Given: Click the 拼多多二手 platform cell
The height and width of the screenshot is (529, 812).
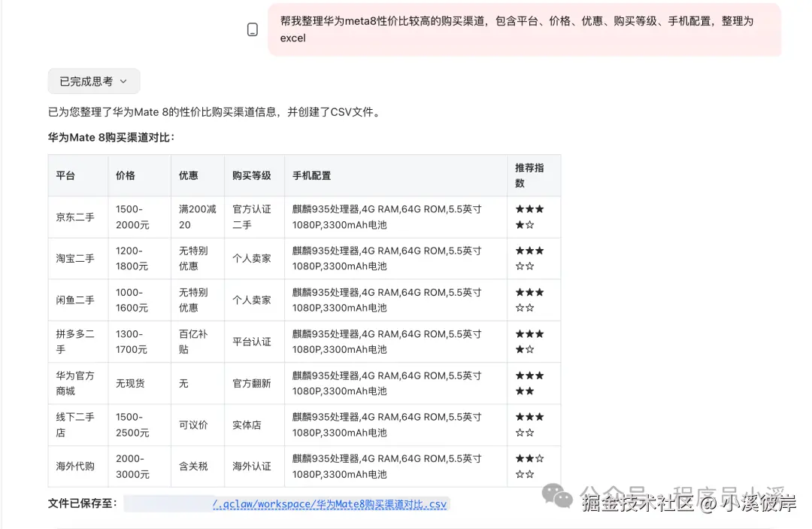Looking at the screenshot, I should pyautogui.click(x=78, y=342).
